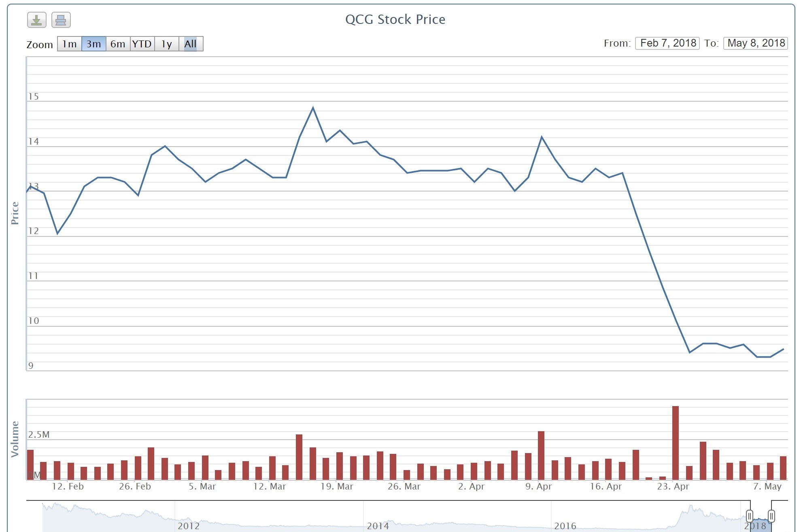
Task: Grab the left navigator range handle
Action: 749,516
